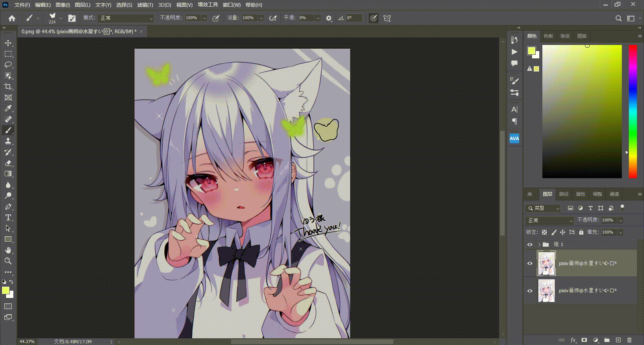The width and height of the screenshot is (644, 345).
Task: Open smoothing value dropdown arrow
Action: tap(318, 18)
